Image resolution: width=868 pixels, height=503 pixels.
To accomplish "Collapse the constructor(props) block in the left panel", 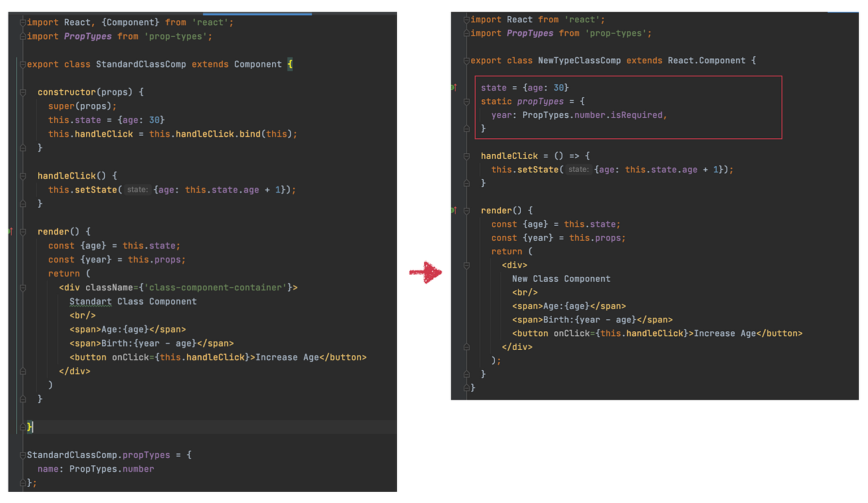I will (22, 92).
